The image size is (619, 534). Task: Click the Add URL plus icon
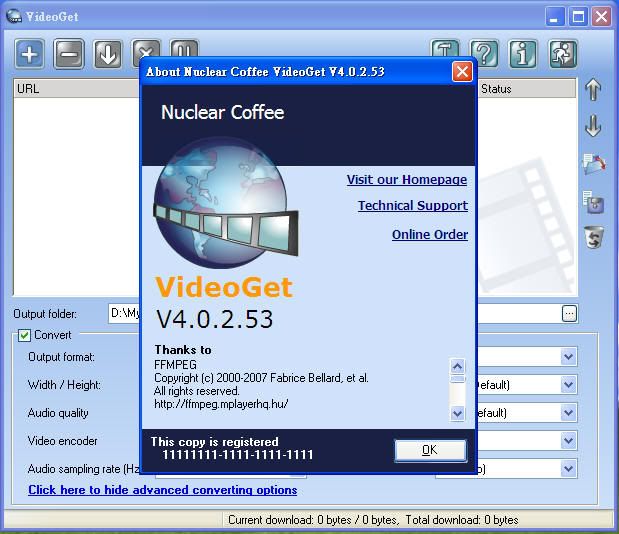click(30, 54)
